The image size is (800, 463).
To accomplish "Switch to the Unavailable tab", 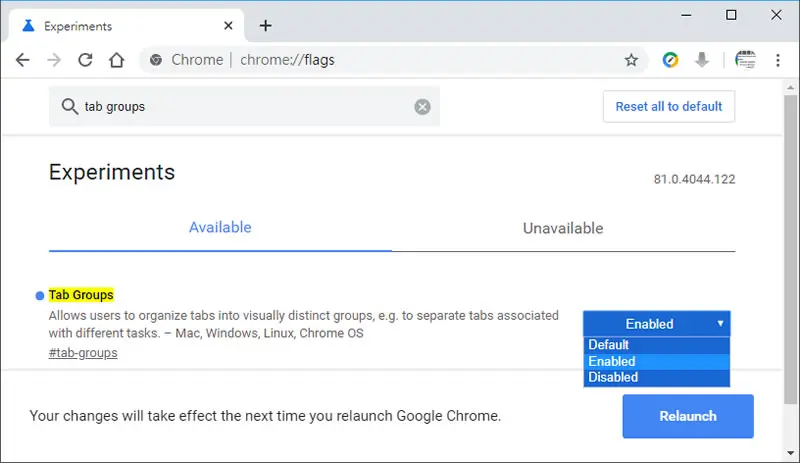I will click(563, 228).
